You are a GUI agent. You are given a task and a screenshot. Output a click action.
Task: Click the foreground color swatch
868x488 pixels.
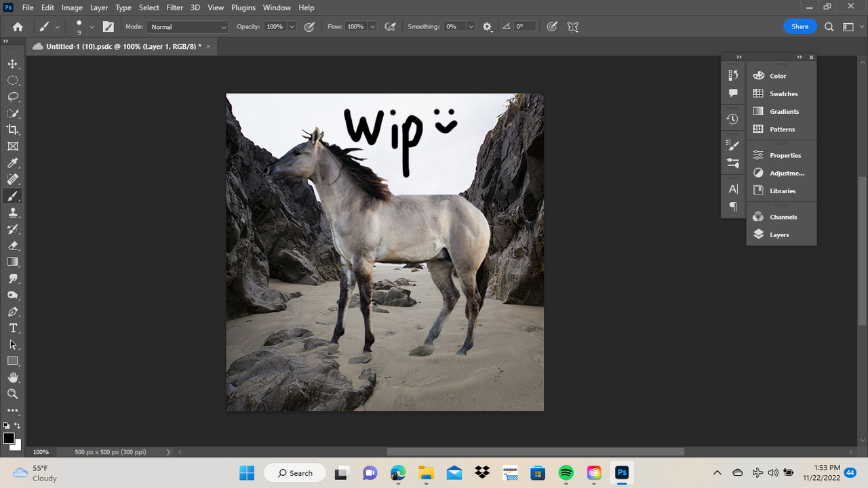(9, 439)
